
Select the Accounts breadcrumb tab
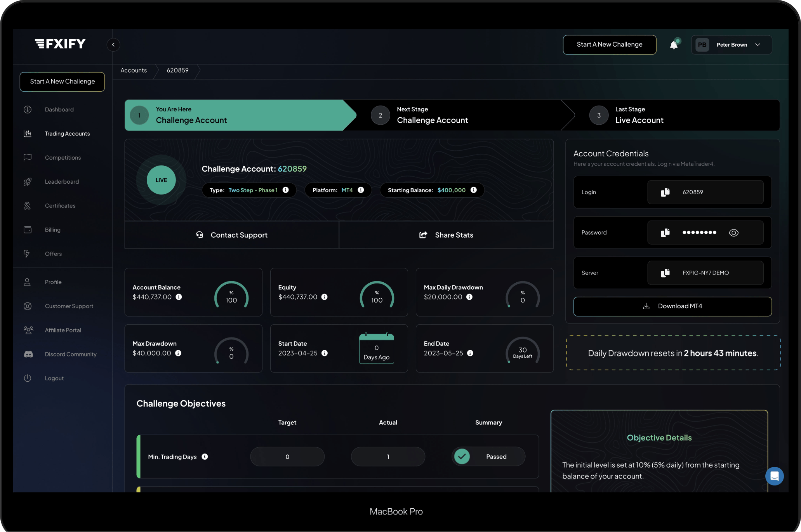coord(134,70)
